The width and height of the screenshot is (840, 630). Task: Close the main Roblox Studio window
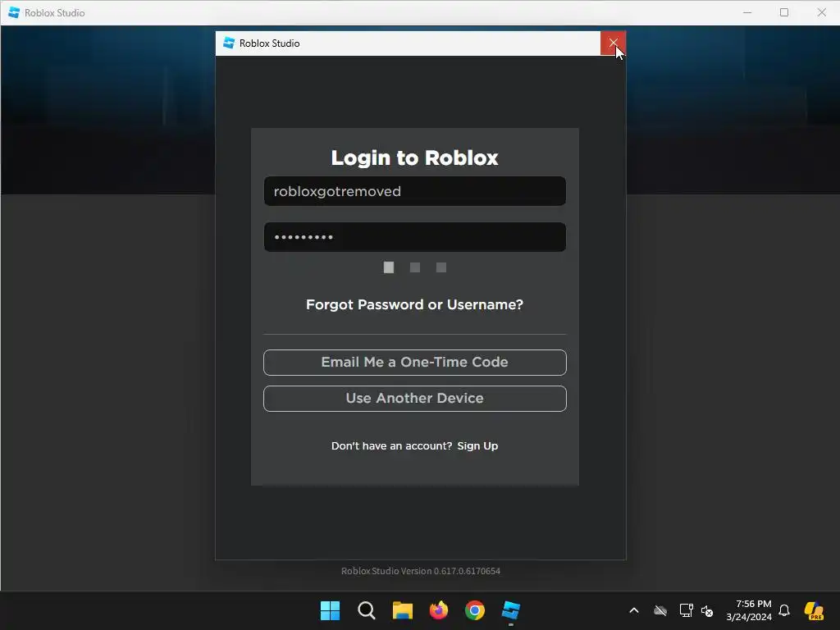[821, 12]
